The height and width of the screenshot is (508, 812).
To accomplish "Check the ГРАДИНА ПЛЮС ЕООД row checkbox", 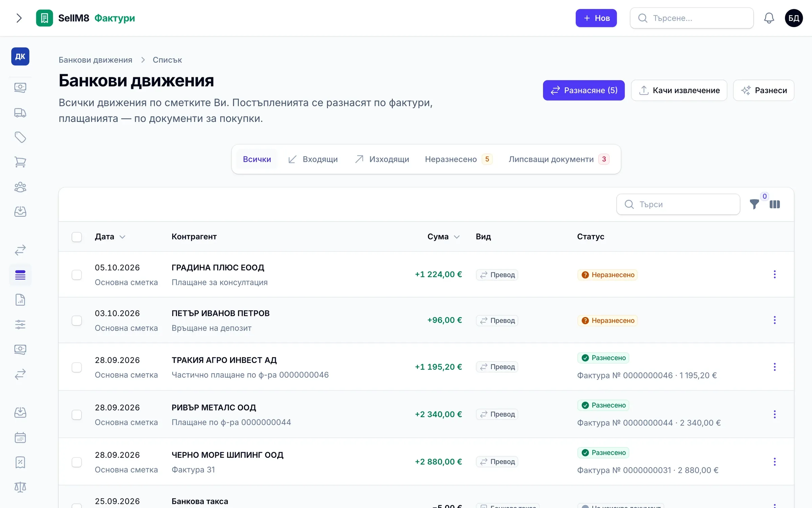I will point(77,275).
